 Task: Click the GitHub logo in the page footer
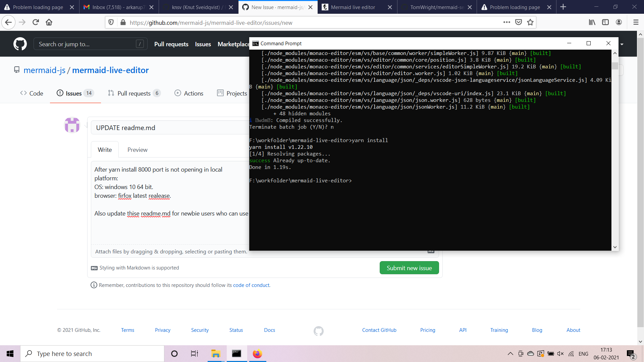pos(318,331)
